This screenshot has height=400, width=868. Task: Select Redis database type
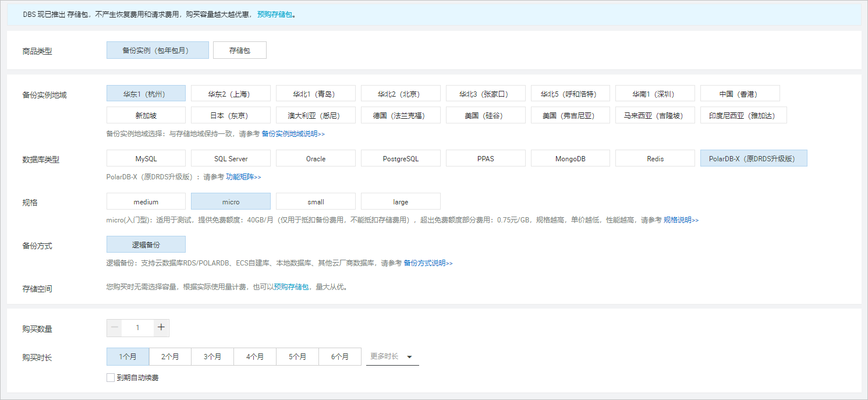click(x=656, y=158)
